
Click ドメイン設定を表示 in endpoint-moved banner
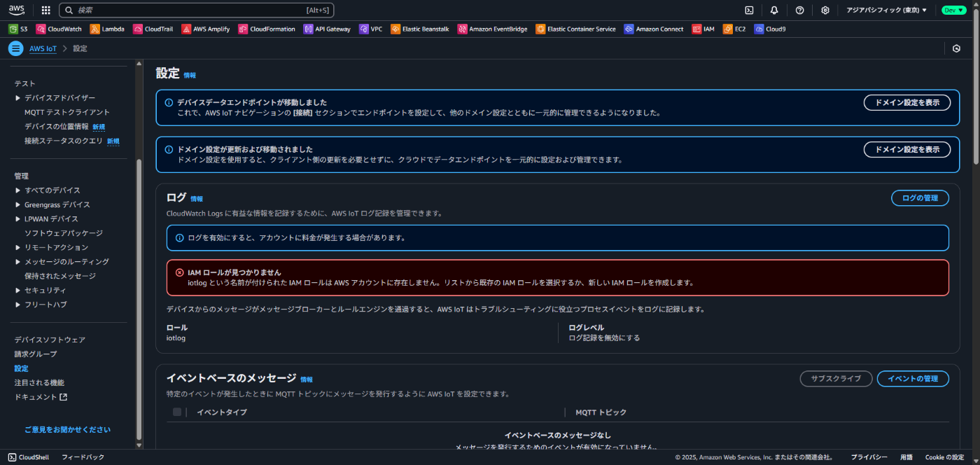[906, 102]
